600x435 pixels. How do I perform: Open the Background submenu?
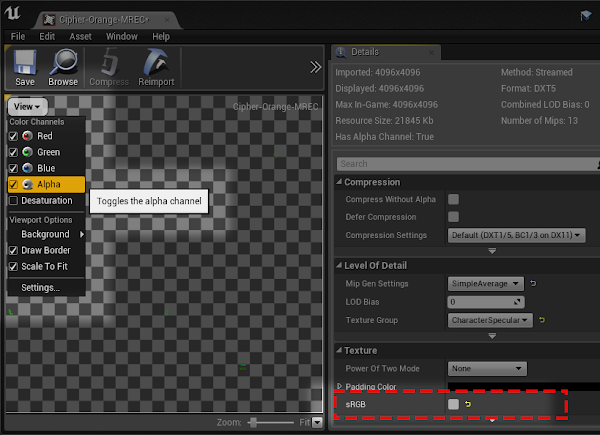click(x=46, y=234)
